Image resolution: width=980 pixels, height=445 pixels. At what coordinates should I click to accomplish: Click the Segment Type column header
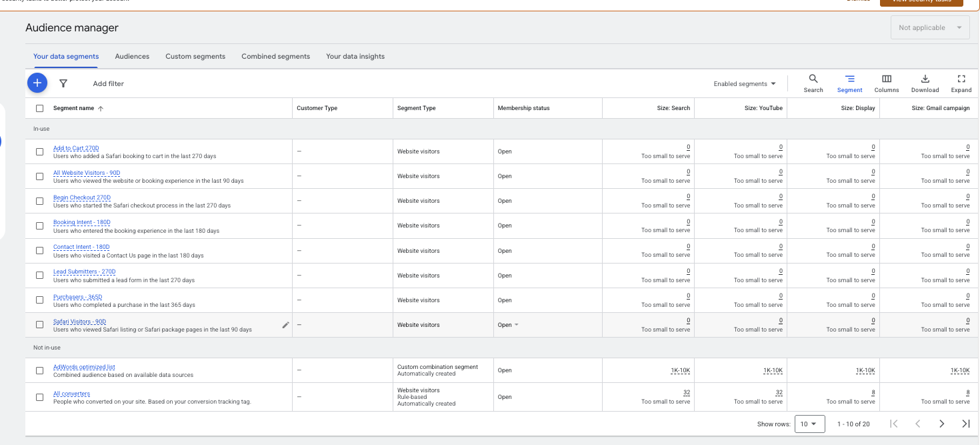(x=416, y=108)
